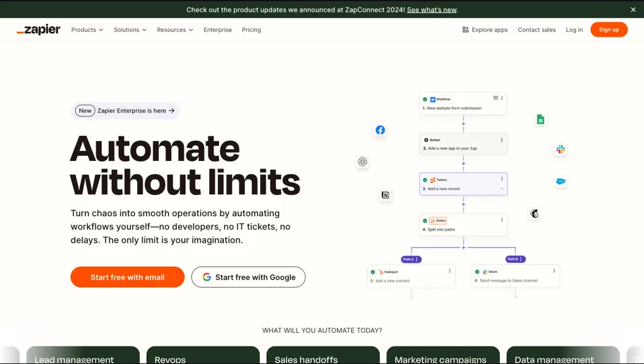
Task: Open the Resources dropdown menu
Action: pyautogui.click(x=175, y=30)
